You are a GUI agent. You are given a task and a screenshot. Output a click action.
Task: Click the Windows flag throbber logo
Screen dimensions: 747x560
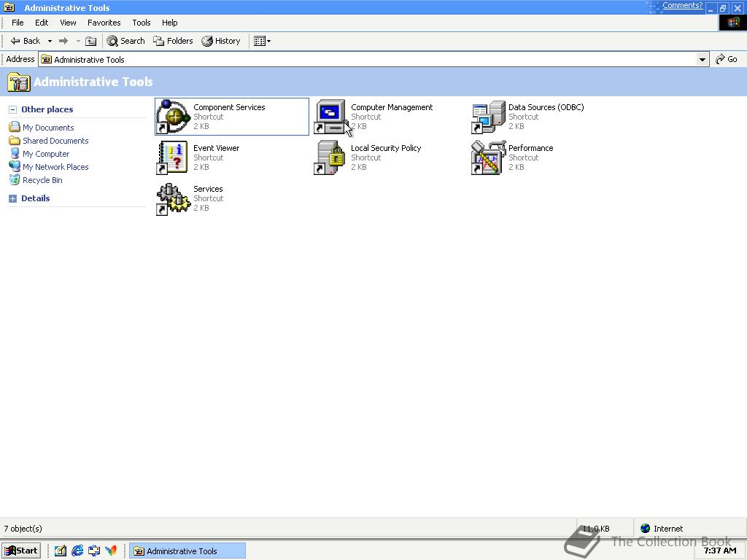(732, 23)
